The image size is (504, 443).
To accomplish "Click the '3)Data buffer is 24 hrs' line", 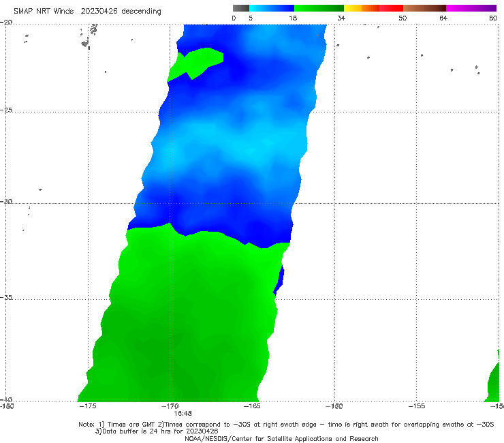I will point(157,431).
